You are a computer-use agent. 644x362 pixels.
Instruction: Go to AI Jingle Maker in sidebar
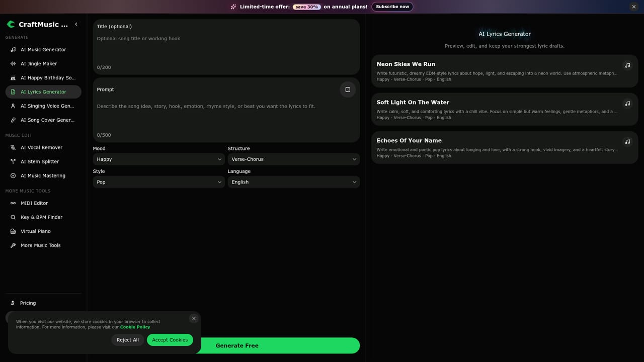tap(43, 64)
